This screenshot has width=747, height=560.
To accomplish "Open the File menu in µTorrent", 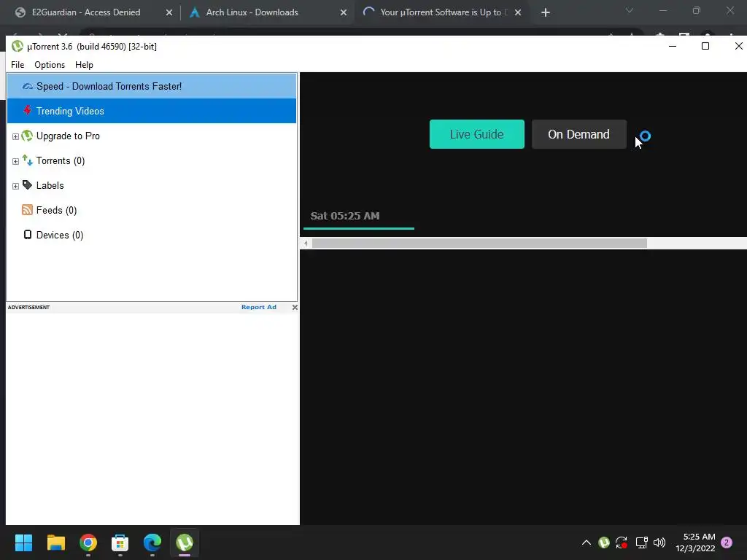I will [18, 65].
